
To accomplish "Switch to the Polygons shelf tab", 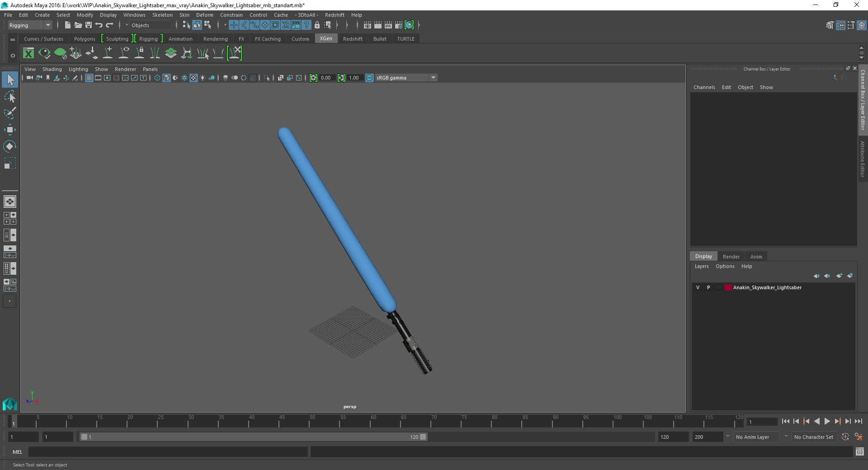I will (x=85, y=39).
